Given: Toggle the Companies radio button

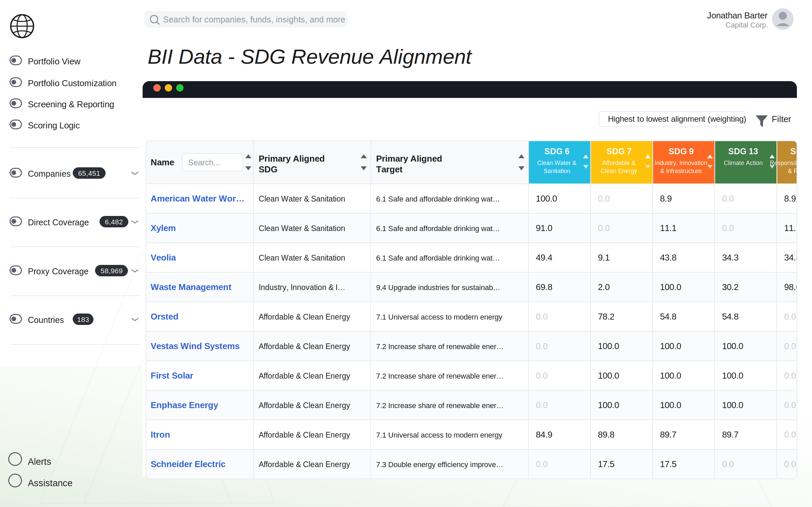Looking at the screenshot, I should coord(16,173).
